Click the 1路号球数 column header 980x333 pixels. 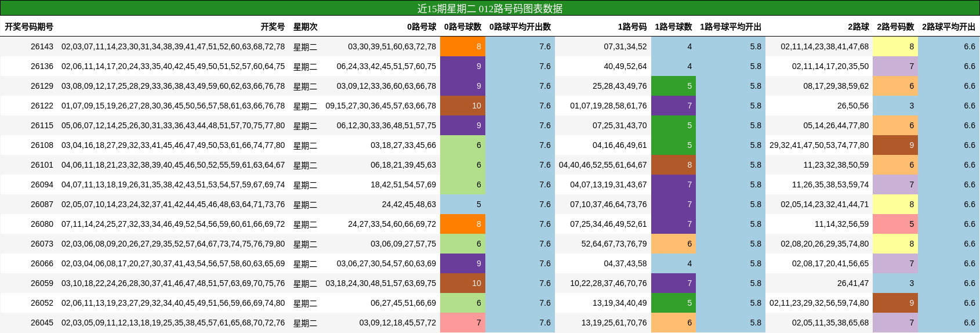coord(673,27)
